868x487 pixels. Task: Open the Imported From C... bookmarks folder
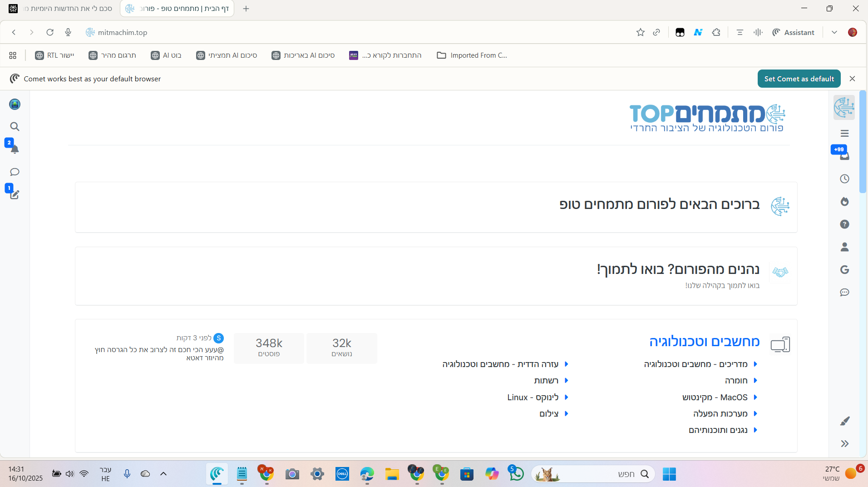point(472,55)
